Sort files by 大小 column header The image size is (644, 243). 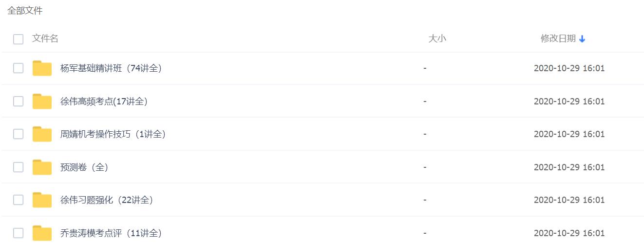[x=437, y=39]
